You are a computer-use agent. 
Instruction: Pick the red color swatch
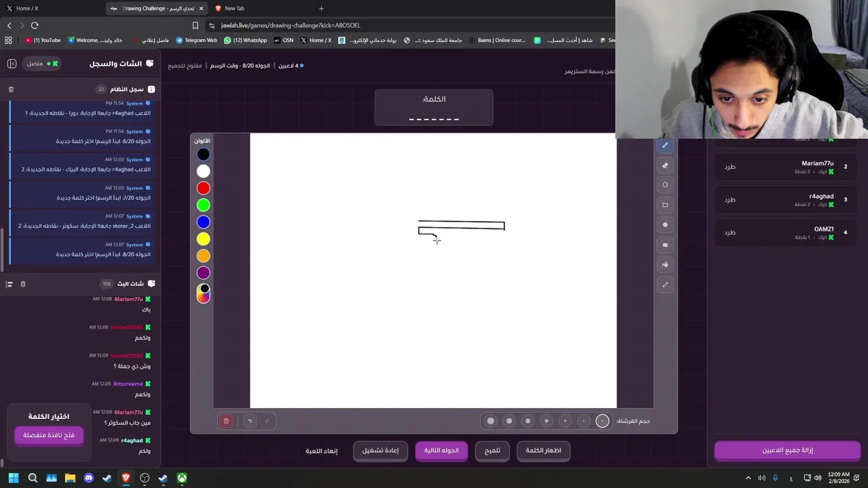(x=203, y=188)
